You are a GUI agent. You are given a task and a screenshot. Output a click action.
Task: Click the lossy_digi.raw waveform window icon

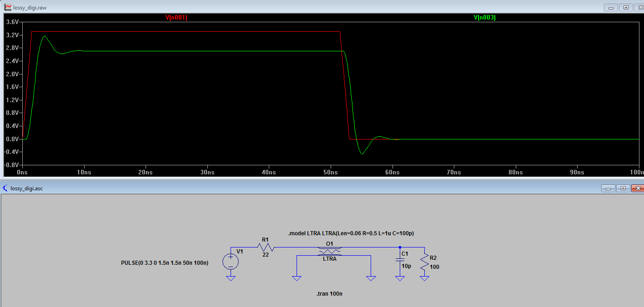(8, 7)
